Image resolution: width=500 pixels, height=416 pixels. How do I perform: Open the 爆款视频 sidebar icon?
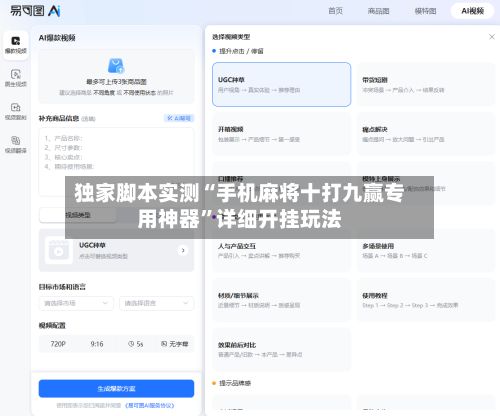[16, 45]
